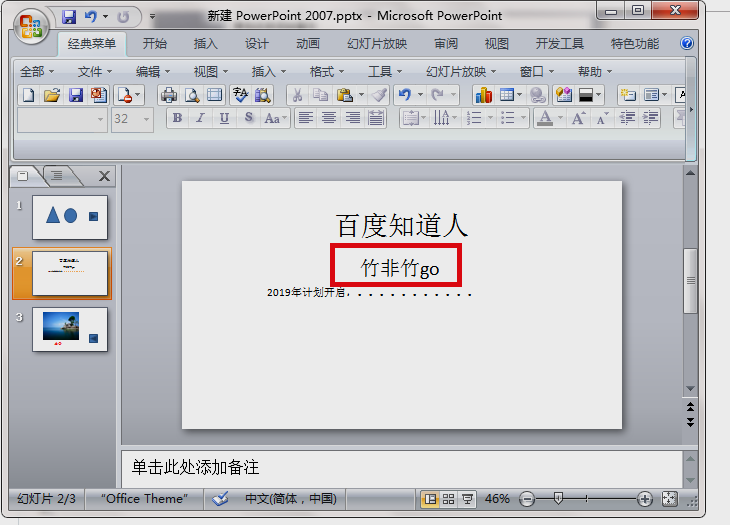Click the hyperlink globe icon
Viewport: 730px width, 525px height.
538,95
